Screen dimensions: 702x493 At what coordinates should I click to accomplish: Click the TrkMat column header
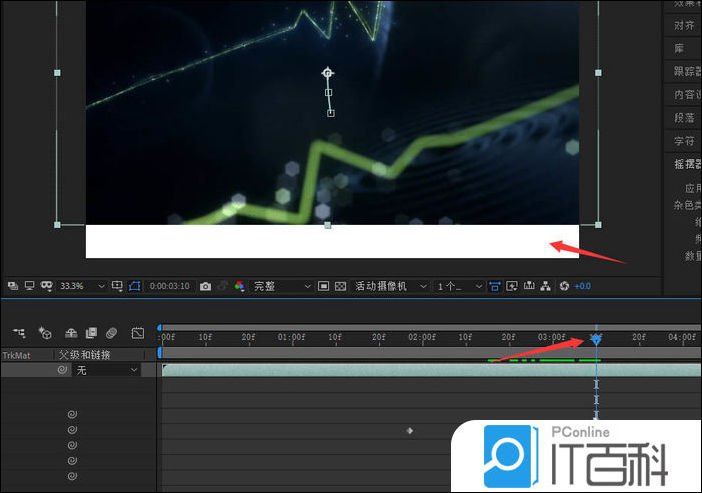point(17,356)
